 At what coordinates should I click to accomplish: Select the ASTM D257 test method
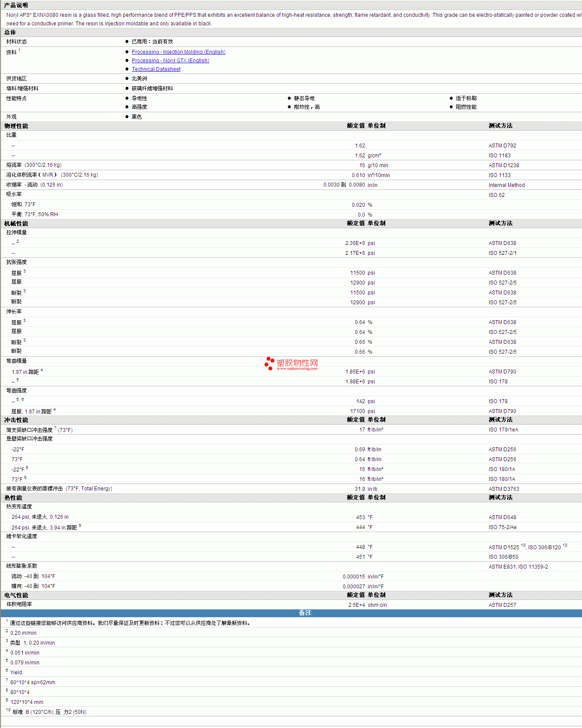pos(503,605)
